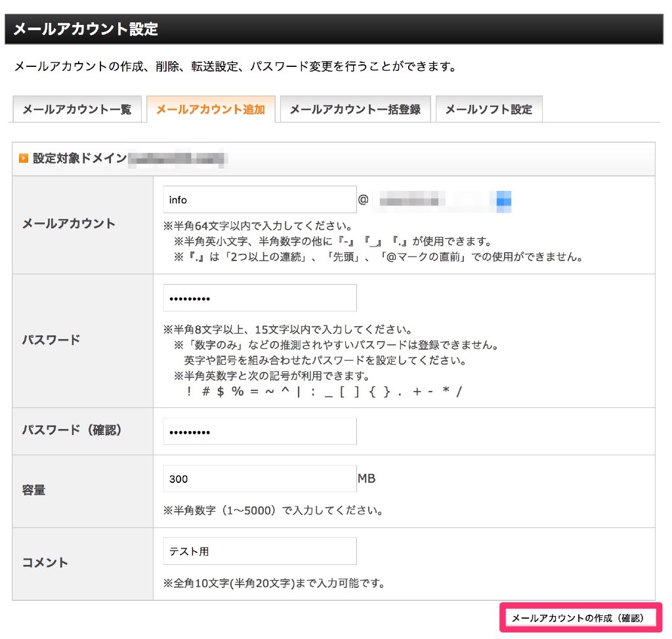Switch to the メールアカウント一覧 tab
The height and width of the screenshot is (639, 672).
(x=77, y=110)
